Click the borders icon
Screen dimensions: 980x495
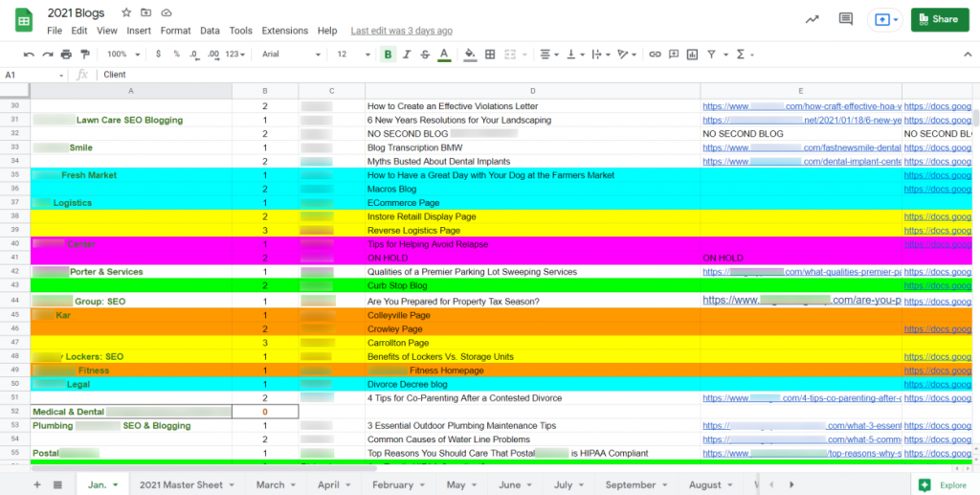pyautogui.click(x=491, y=55)
